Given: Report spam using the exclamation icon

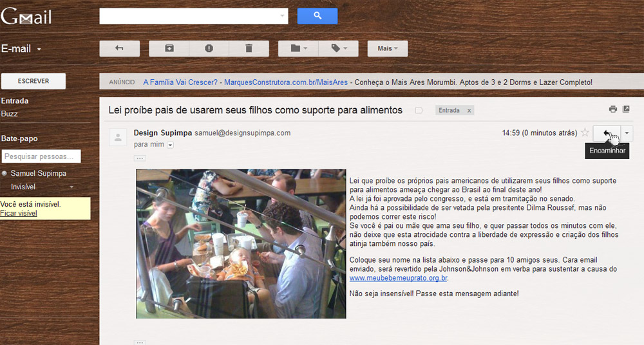Looking at the screenshot, I should pyautogui.click(x=209, y=48).
